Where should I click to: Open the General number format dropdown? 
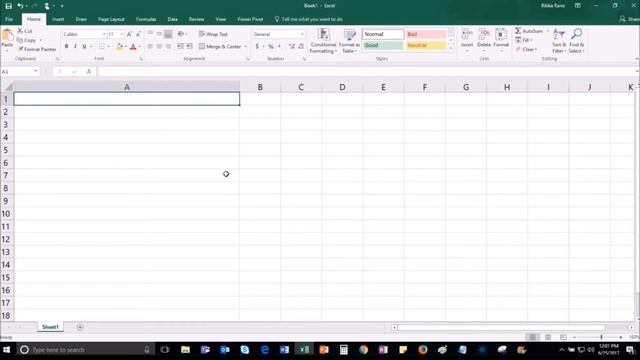tap(302, 34)
